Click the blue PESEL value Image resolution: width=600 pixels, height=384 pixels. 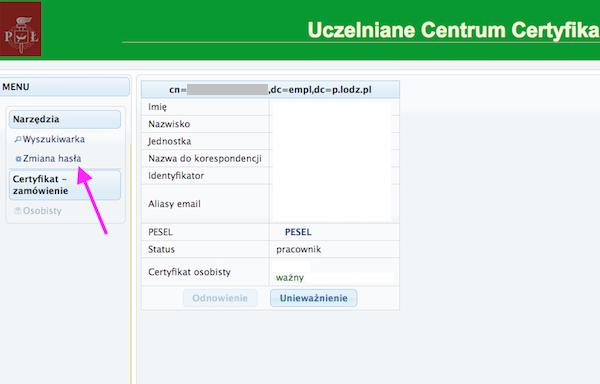298,232
